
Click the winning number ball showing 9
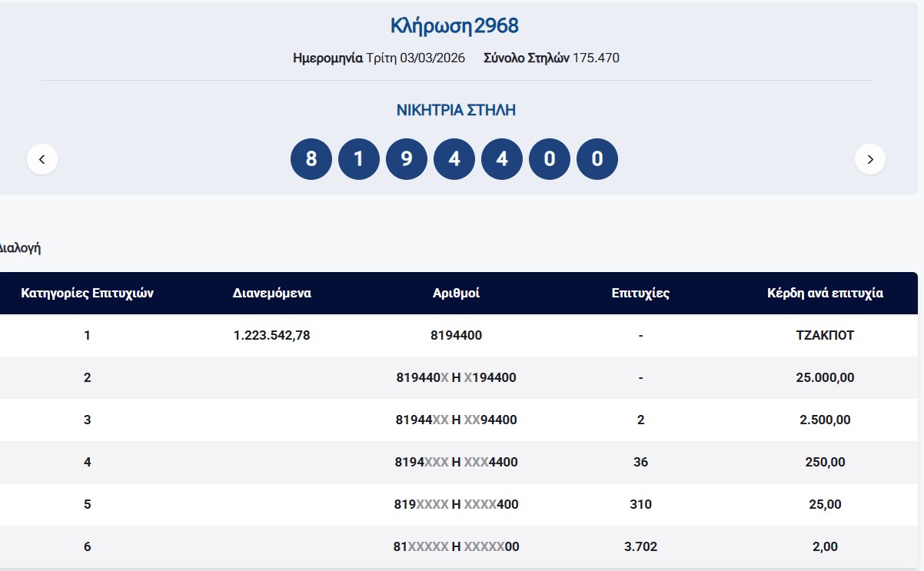(407, 159)
